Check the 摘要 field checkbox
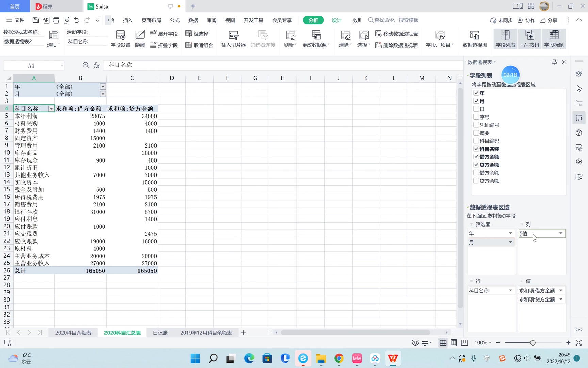 pyautogui.click(x=476, y=133)
